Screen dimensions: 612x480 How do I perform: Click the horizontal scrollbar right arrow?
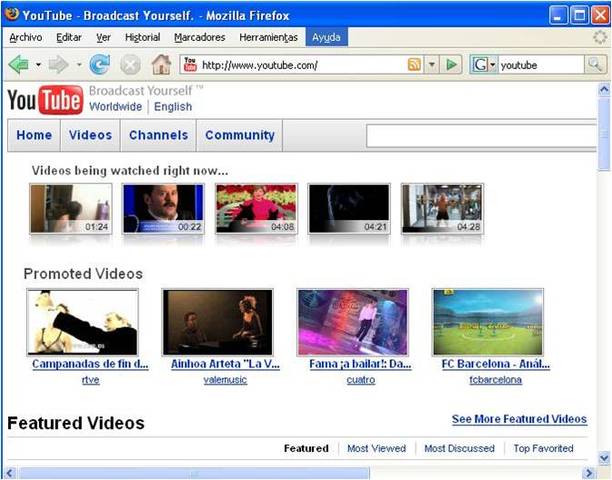[x=589, y=473]
